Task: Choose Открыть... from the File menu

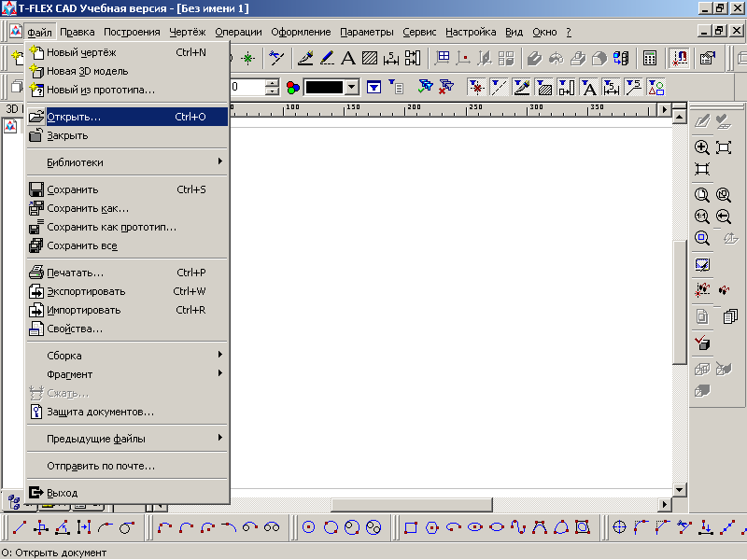Action: click(x=127, y=117)
